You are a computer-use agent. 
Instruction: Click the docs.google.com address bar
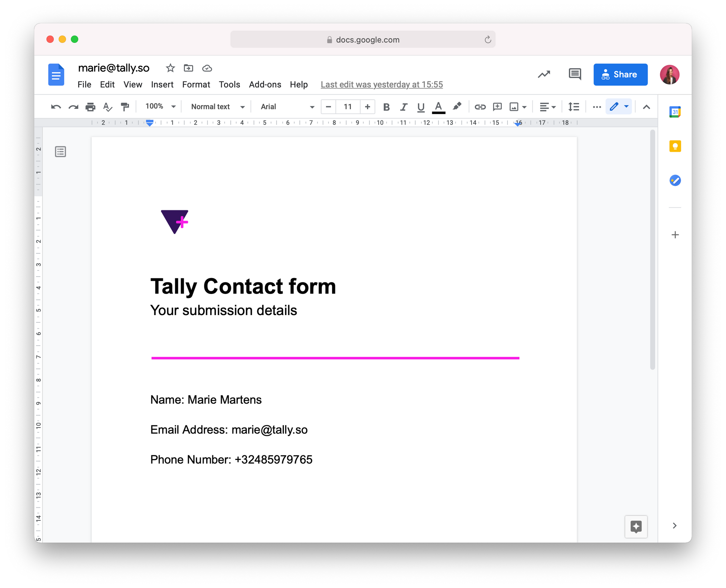tap(363, 40)
